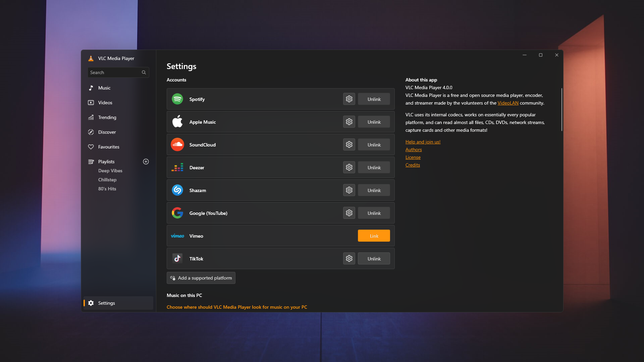Create a new playlist with the plus icon
This screenshot has height=362, width=644.
pos(146,162)
